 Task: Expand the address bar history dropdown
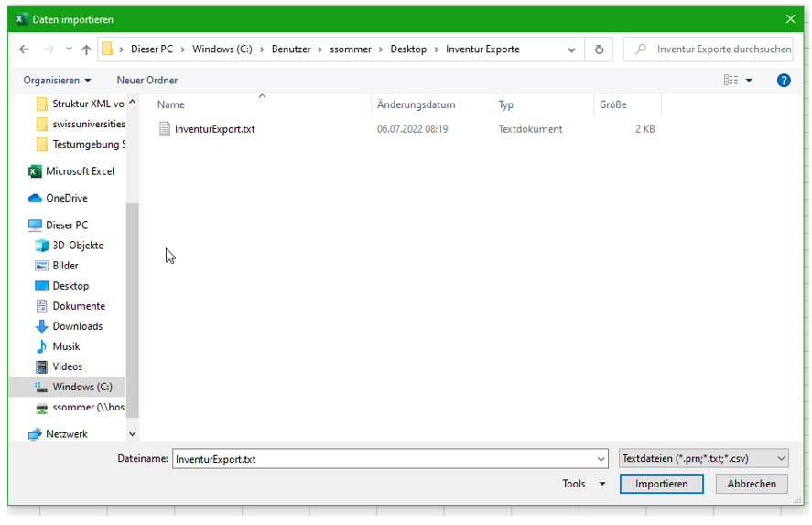click(x=572, y=49)
